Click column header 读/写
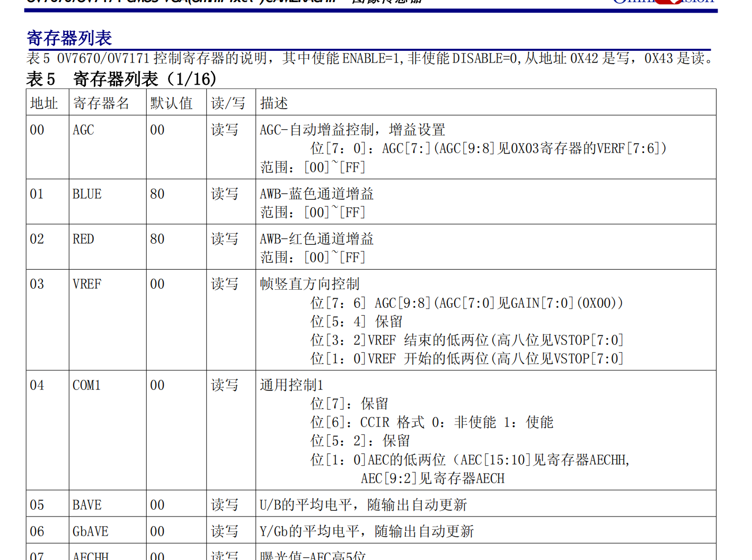 pos(228,103)
